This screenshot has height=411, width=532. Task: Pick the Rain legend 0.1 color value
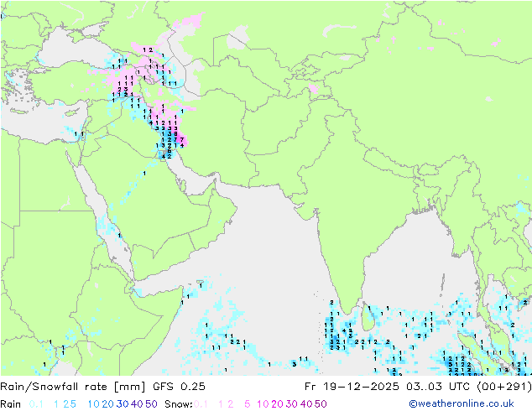tap(36, 404)
